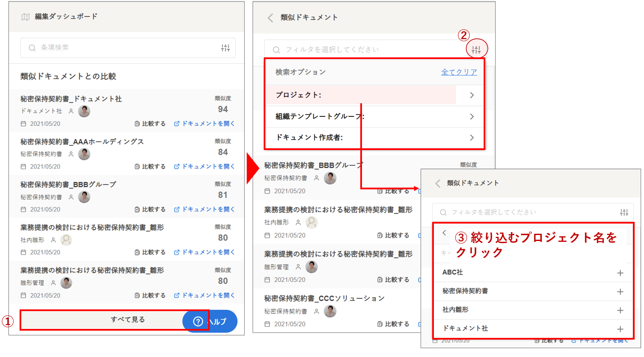Click the 条項検索 search input field
The image size is (644, 357).
coord(123,48)
